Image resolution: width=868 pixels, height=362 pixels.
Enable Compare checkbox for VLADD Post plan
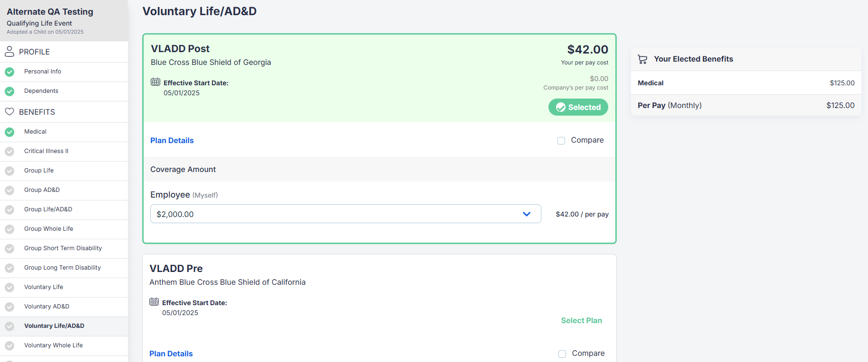(561, 141)
